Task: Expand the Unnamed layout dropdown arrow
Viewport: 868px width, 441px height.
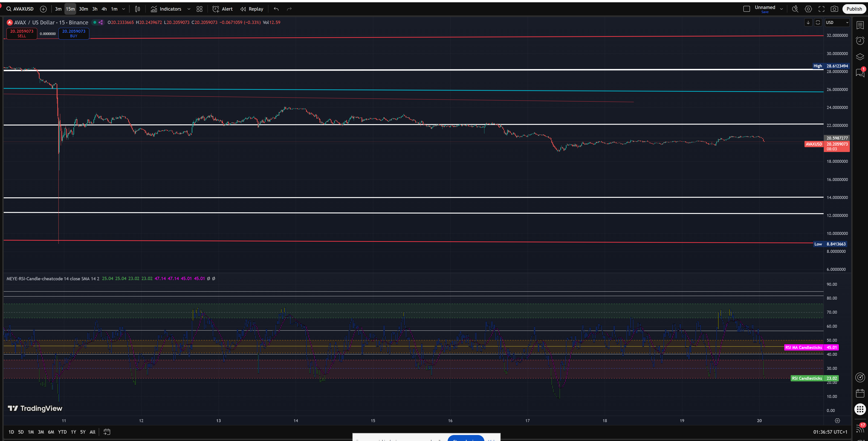Action: tap(781, 9)
